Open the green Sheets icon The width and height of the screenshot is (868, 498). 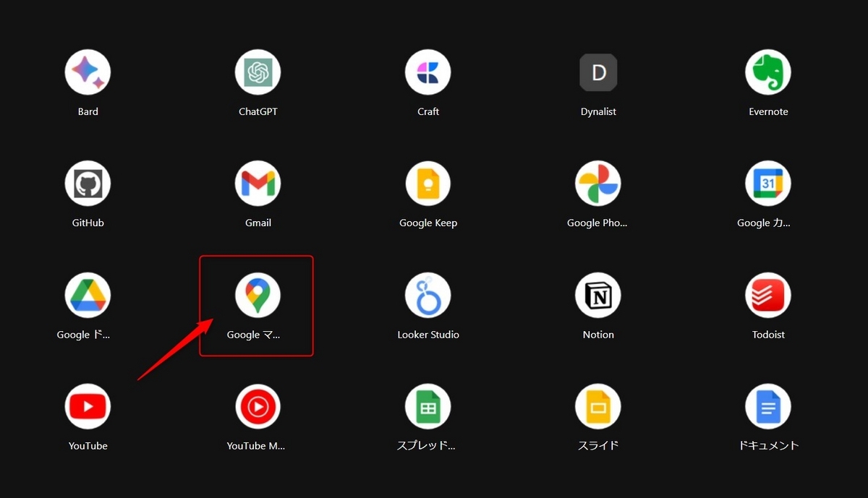pyautogui.click(x=428, y=407)
